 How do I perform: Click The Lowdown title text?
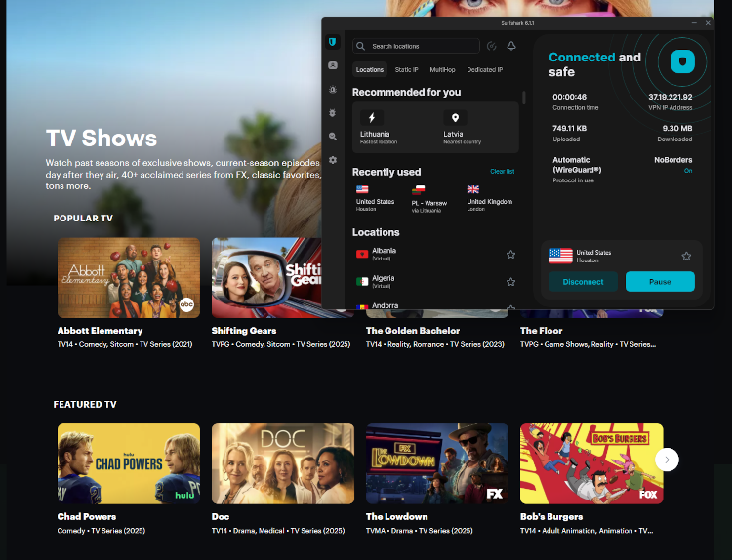tap(397, 517)
